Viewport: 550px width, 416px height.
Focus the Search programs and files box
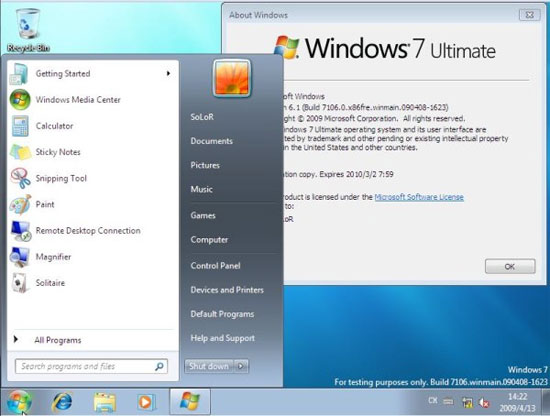[x=91, y=366]
